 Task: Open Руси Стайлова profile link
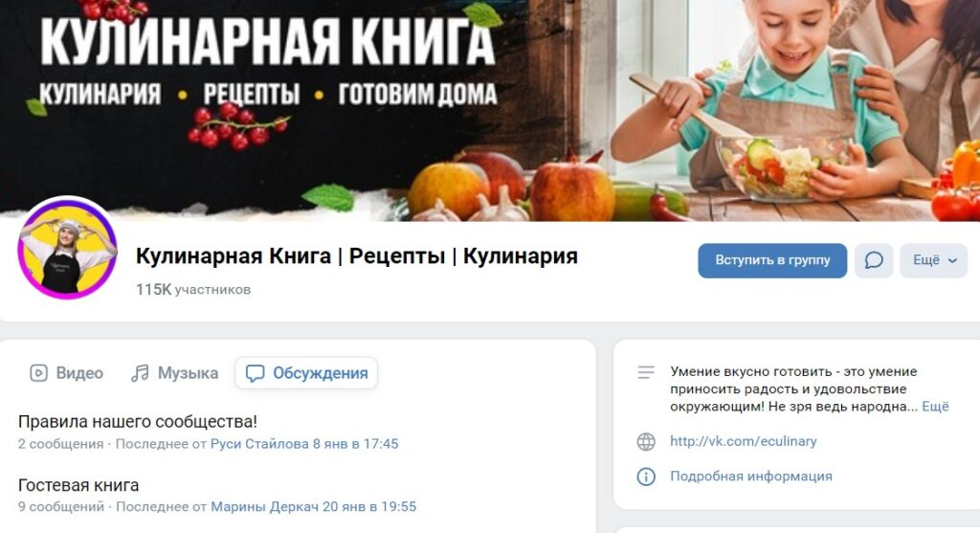pyautogui.click(x=259, y=444)
